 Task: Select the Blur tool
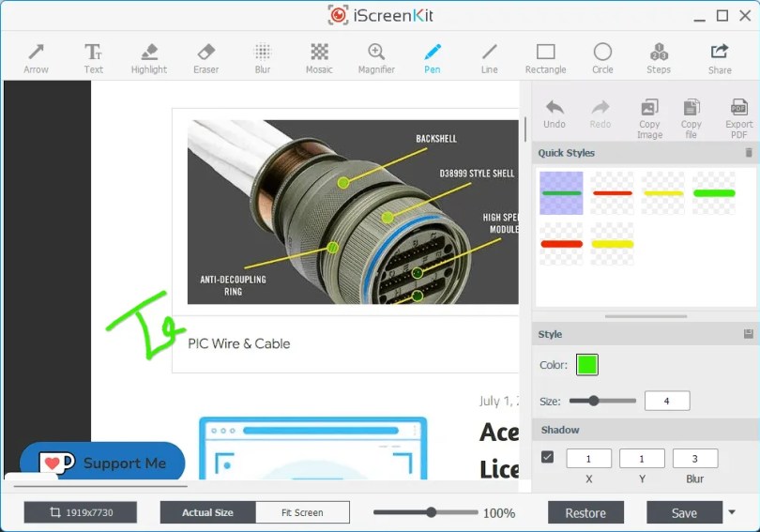coord(262,58)
